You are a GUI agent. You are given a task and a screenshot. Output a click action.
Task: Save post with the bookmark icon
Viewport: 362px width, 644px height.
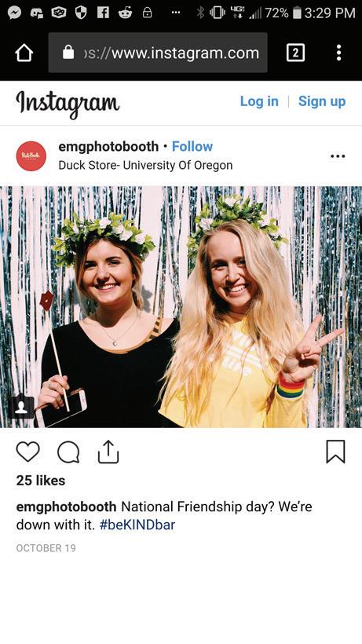335,452
